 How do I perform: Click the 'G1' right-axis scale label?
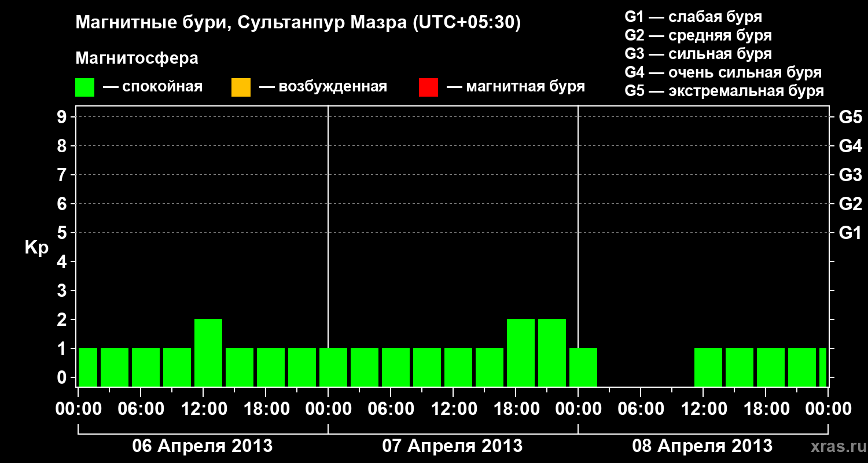(x=851, y=233)
